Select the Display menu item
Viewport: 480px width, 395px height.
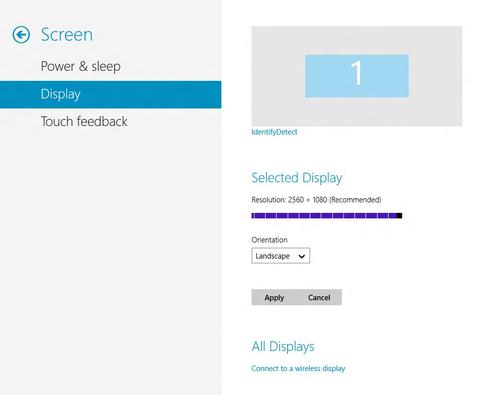(x=110, y=94)
